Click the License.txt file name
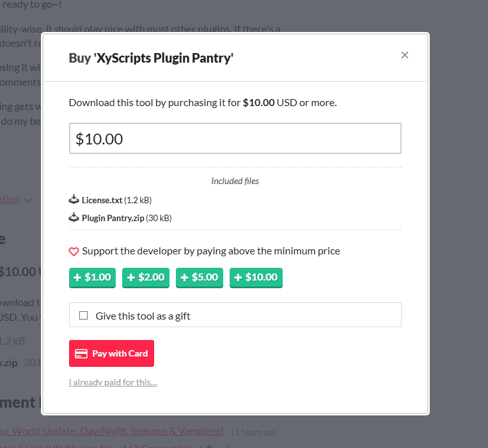Viewport: 488px width, 448px height. coord(102,200)
